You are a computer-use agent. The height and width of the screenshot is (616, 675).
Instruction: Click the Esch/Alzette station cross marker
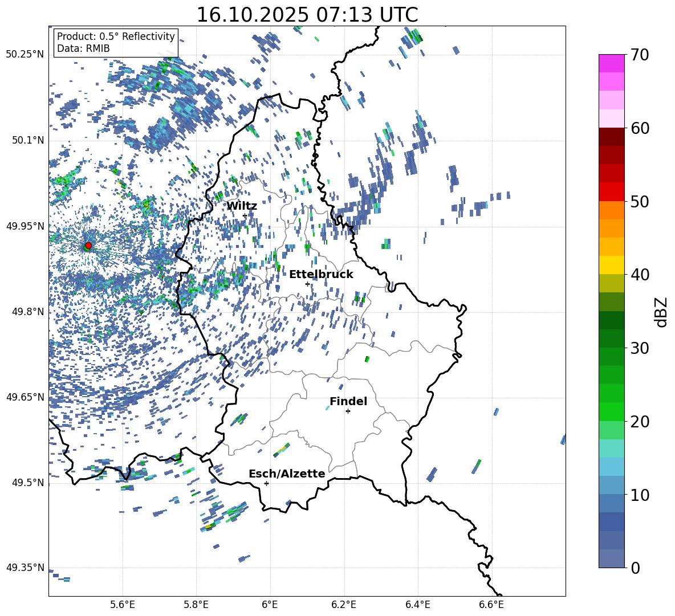[x=266, y=483]
